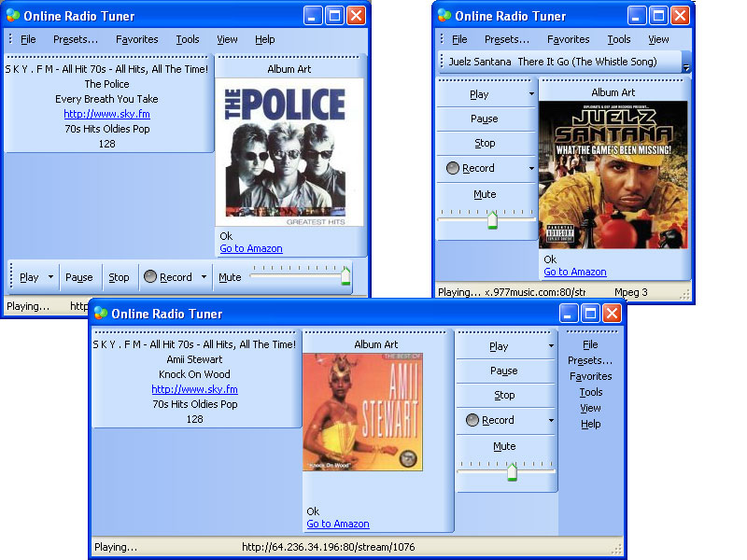
Task: Toggle Mute in the bottom window
Action: click(504, 446)
